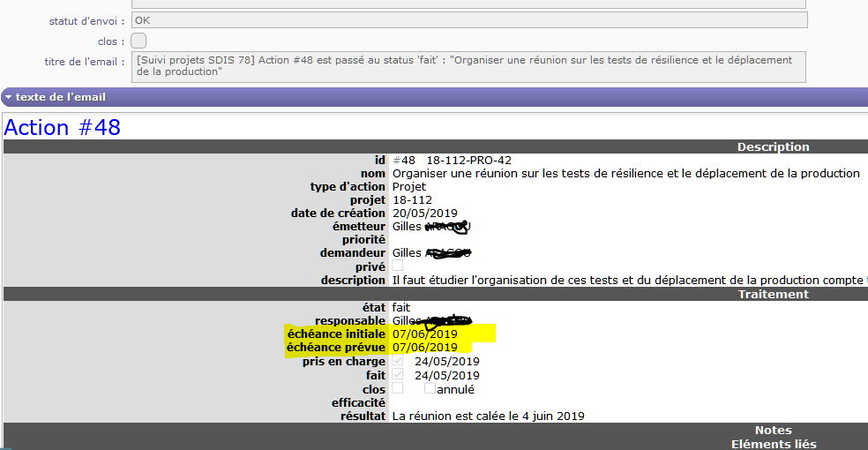Select the highlighted "échéance prévue" date value

(x=427, y=348)
